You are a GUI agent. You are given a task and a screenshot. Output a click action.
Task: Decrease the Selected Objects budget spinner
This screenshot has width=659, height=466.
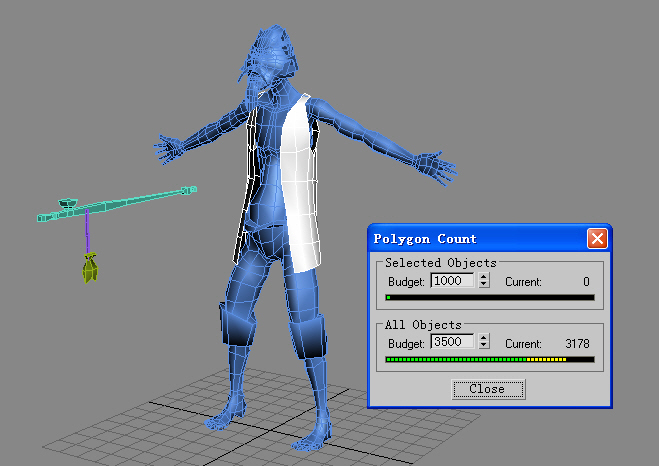(484, 286)
